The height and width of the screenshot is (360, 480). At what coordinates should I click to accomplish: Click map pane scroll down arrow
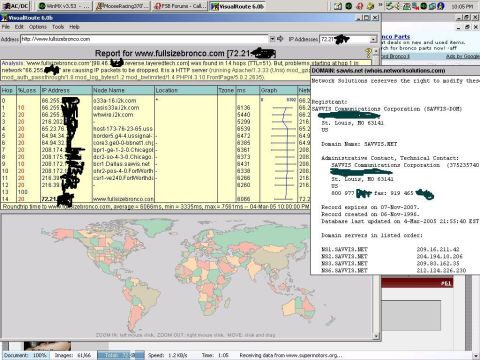pyautogui.click(x=376, y=336)
